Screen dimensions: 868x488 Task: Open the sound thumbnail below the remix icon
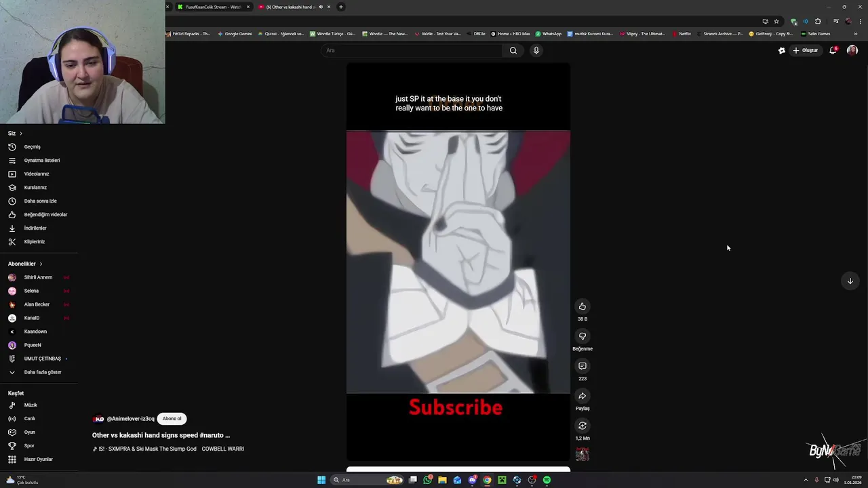click(582, 454)
